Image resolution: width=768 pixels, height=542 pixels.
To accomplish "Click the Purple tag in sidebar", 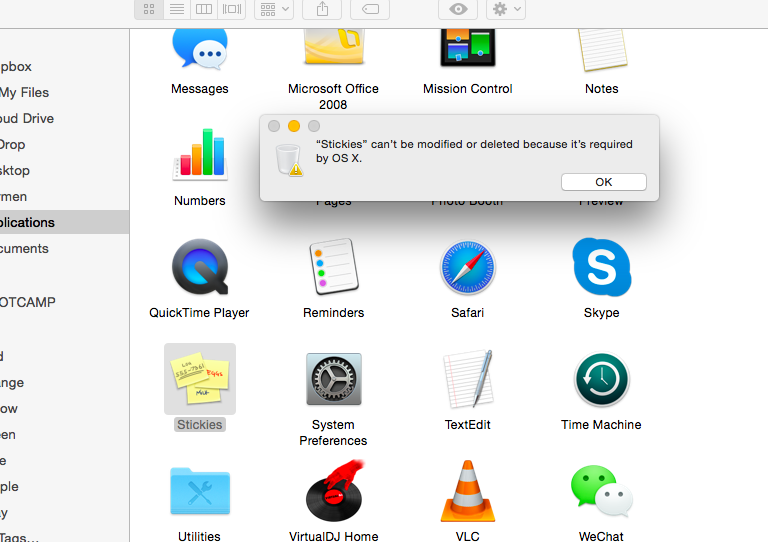I will click(65, 486).
